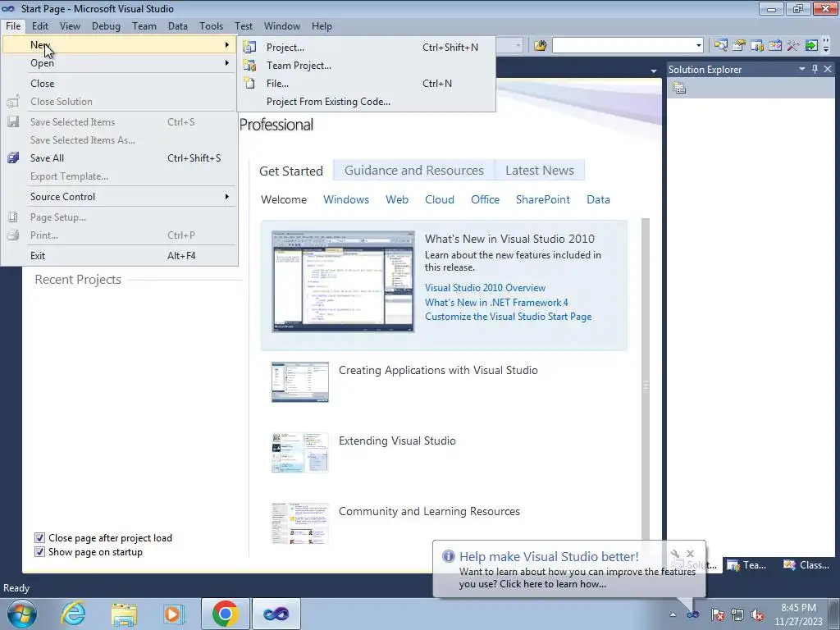Select Project... from the New submenu
Viewport: 840px width, 630px height.
[366, 47]
